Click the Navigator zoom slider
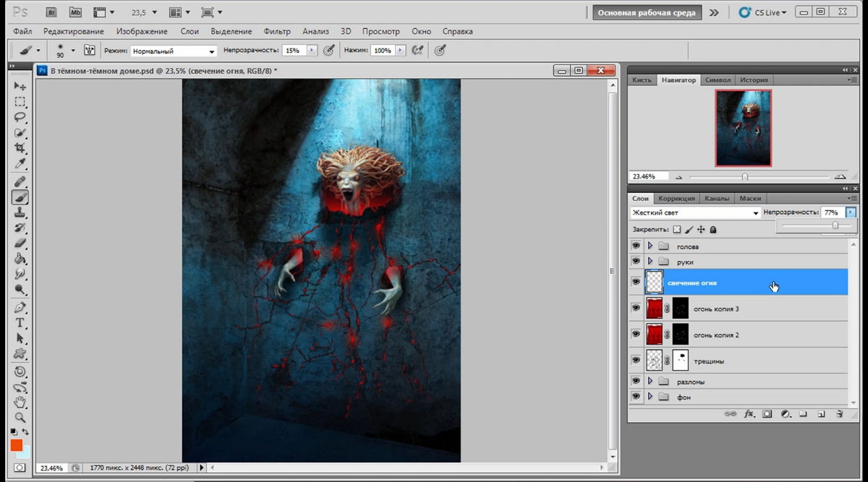This screenshot has height=482, width=868. pos(744,176)
